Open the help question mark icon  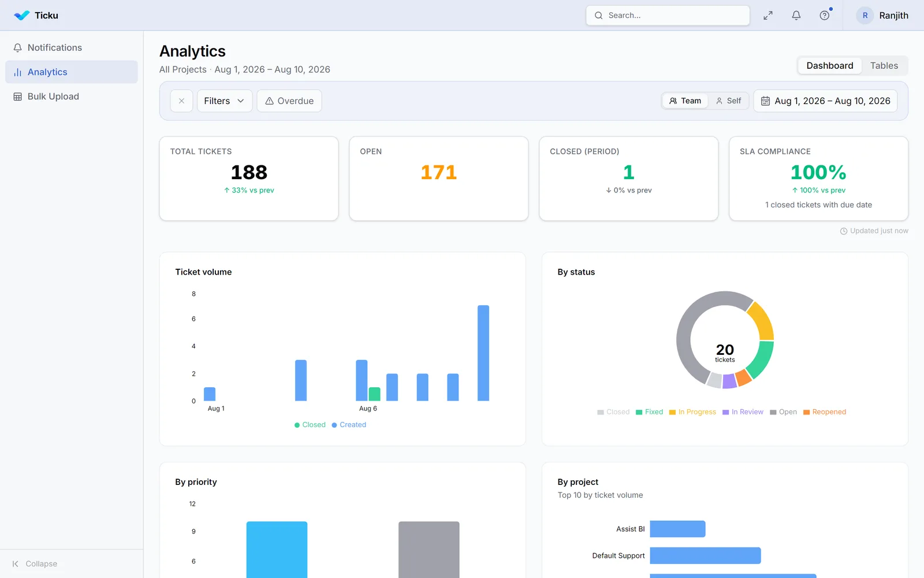pos(825,16)
